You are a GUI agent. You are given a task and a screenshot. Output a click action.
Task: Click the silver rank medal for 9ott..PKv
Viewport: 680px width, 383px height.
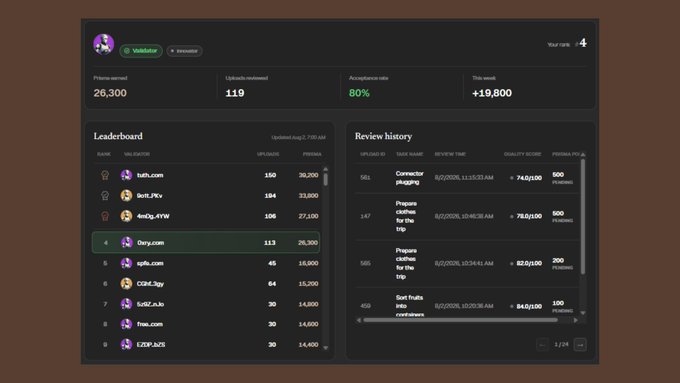(x=105, y=196)
